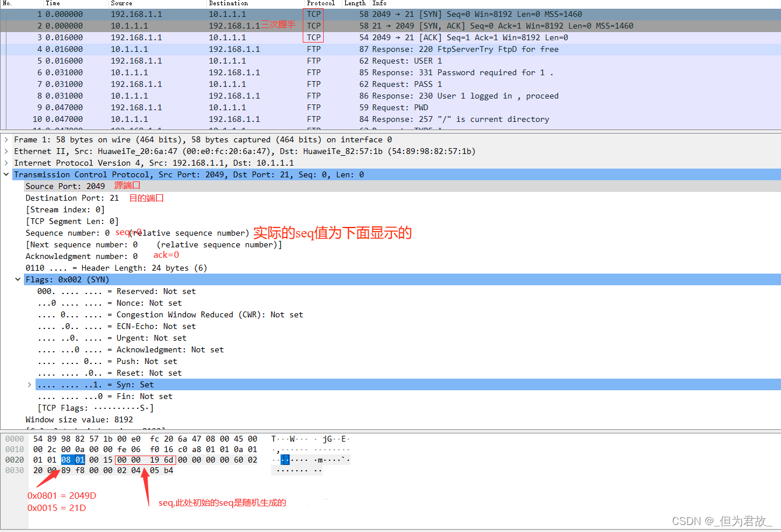The image size is (781, 532).
Task: Sort packets by the Source column header
Action: click(121, 3)
